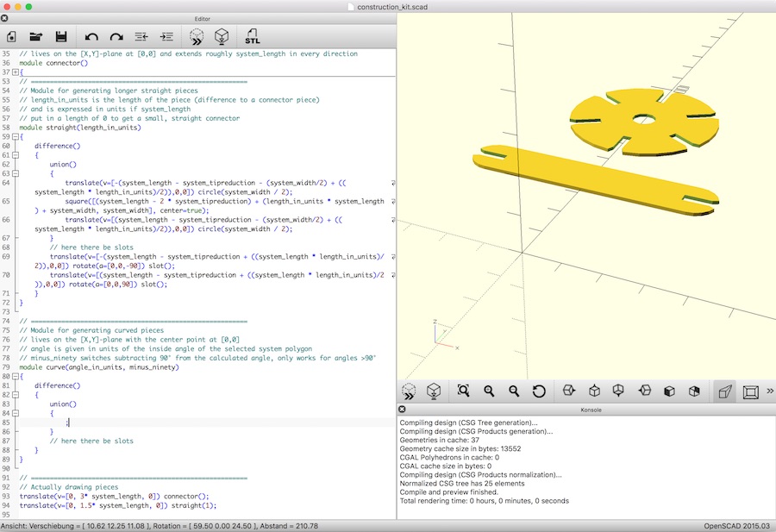Image resolution: width=776 pixels, height=532 pixels.
Task: Collapse the code block at line 59
Action: click(16, 136)
